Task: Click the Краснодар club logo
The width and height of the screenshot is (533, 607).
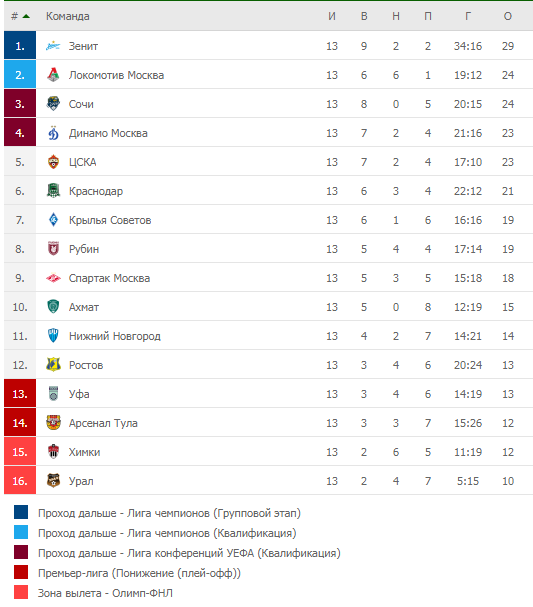Action: point(53,191)
